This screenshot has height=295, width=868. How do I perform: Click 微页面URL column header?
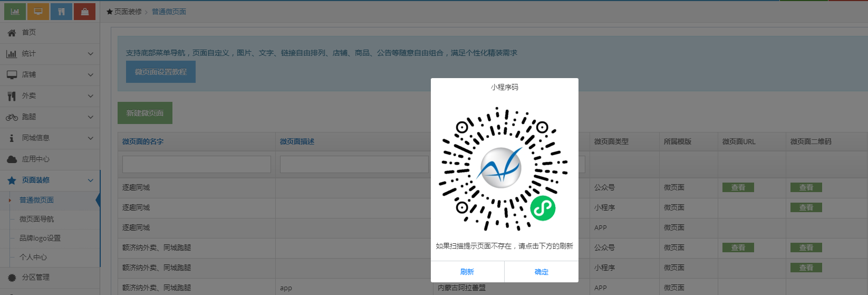pyautogui.click(x=739, y=141)
